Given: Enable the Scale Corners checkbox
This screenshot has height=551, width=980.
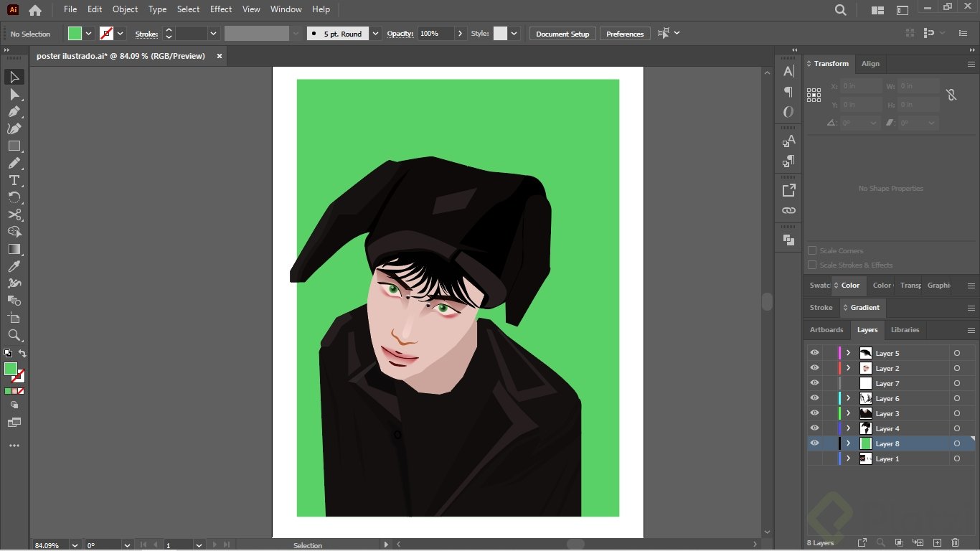Looking at the screenshot, I should pyautogui.click(x=812, y=251).
